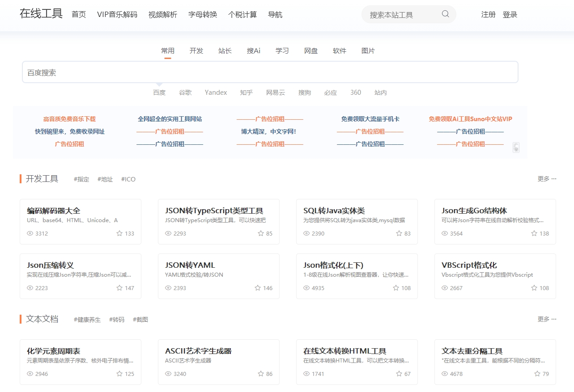
Task: Click star icon on ASCII艺术字生成器 card
Action: [x=261, y=374]
